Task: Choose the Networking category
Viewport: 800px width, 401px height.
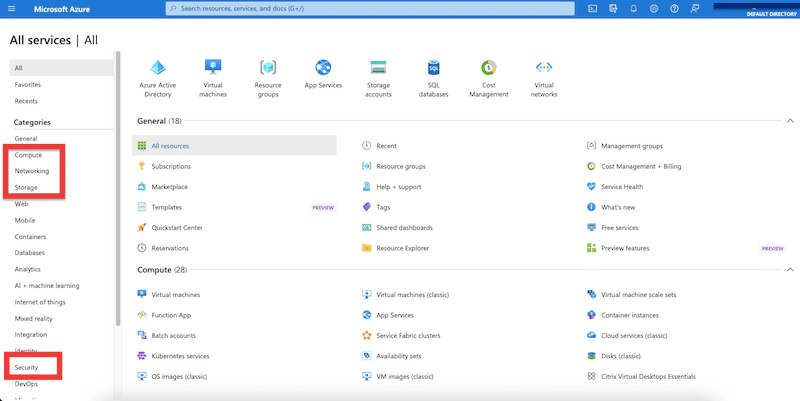Action: coord(32,171)
